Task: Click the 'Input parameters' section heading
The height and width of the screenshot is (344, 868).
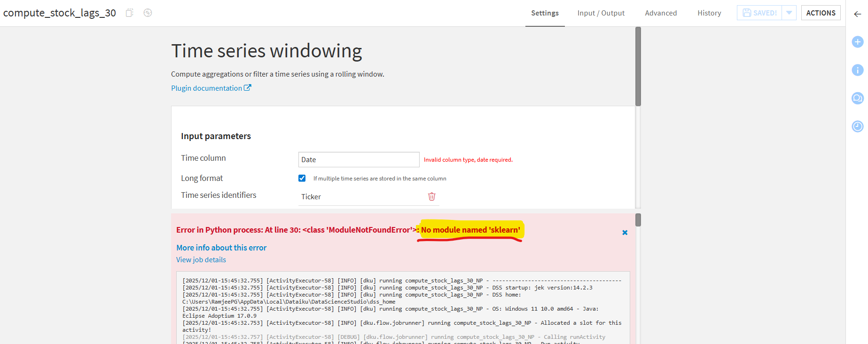Action: (x=216, y=136)
